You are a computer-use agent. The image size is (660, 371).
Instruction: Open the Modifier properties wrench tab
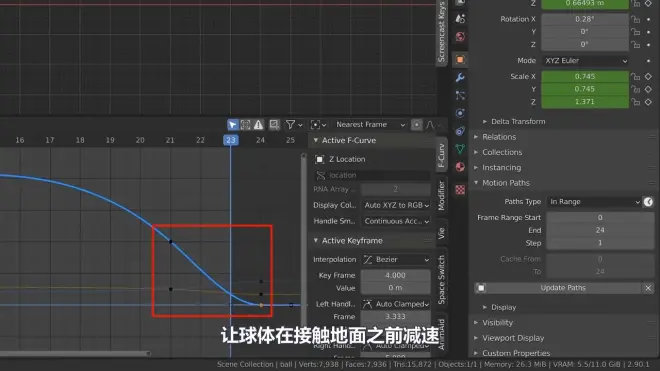pyautogui.click(x=460, y=77)
